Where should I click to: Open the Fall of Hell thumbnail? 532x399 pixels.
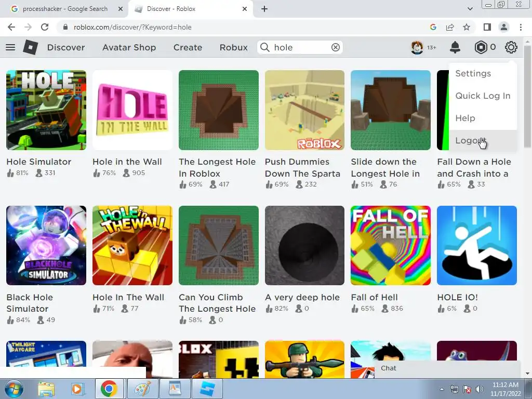[391, 245]
